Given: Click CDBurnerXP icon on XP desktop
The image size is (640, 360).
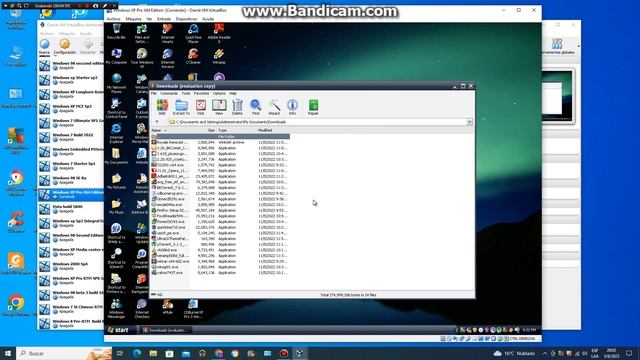Looking at the screenshot, I should coord(193,308).
